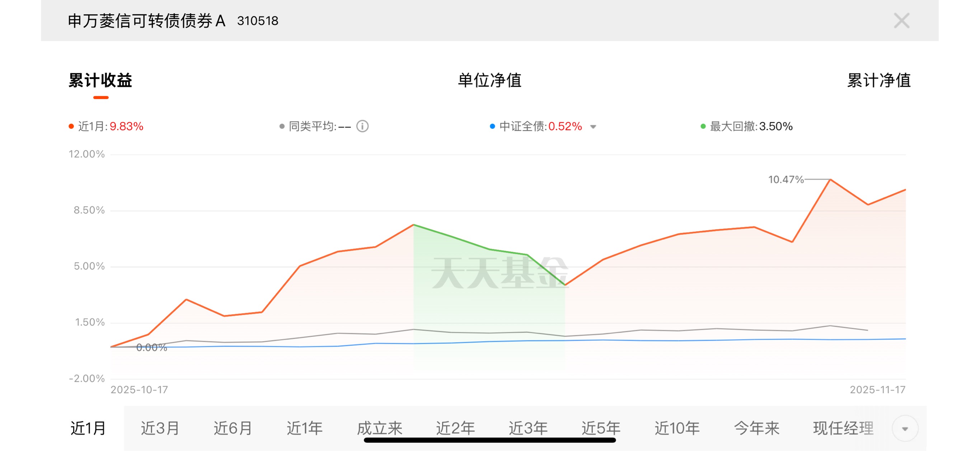Select the 近6月 time range
The height and width of the screenshot is (451, 980).
click(233, 428)
